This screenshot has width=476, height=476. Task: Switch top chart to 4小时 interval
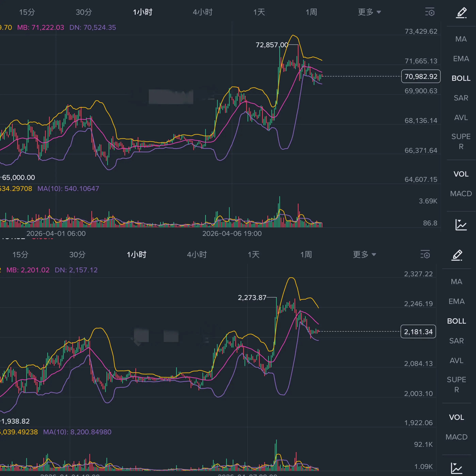pyautogui.click(x=203, y=12)
